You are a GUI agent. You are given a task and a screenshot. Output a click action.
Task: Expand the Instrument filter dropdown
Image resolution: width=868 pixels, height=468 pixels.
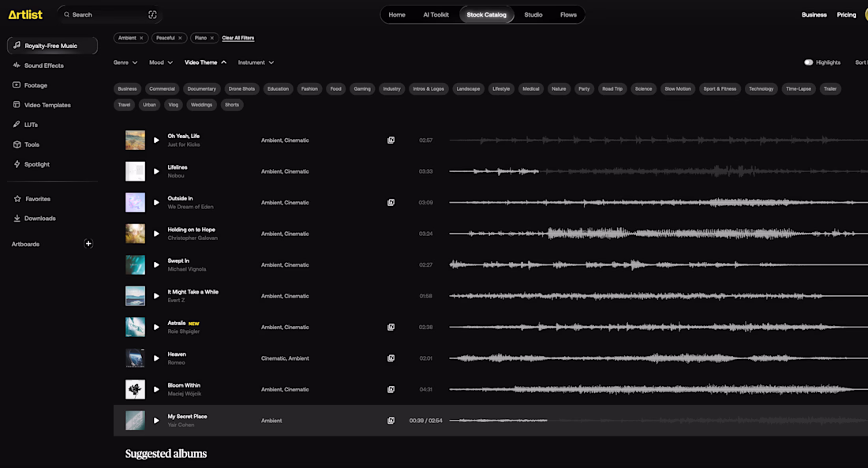(x=256, y=62)
